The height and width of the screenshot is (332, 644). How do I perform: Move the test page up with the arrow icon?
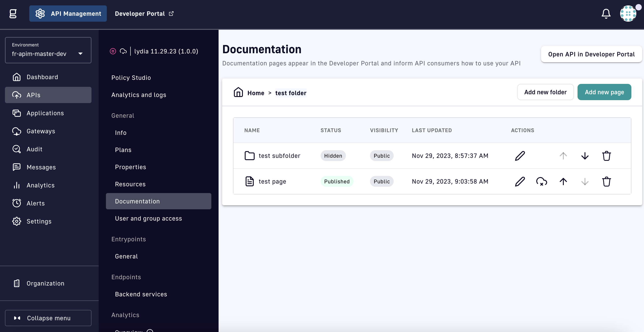pyautogui.click(x=563, y=182)
